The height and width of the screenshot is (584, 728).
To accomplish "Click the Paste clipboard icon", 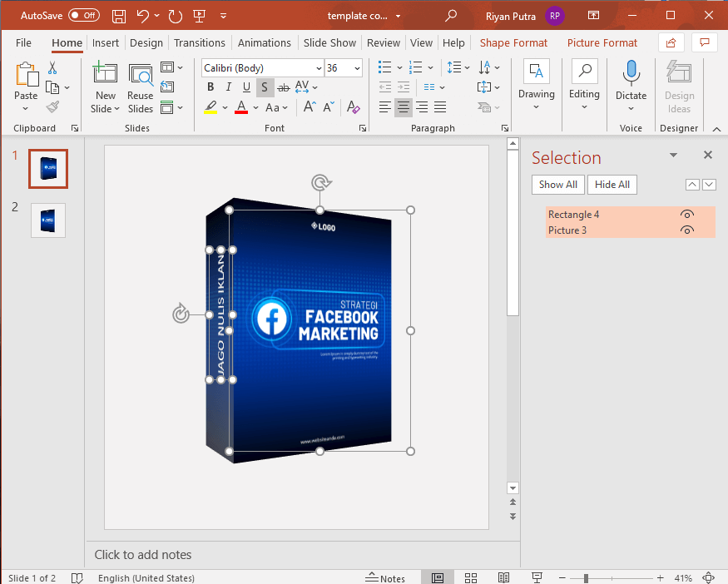I will [27, 75].
